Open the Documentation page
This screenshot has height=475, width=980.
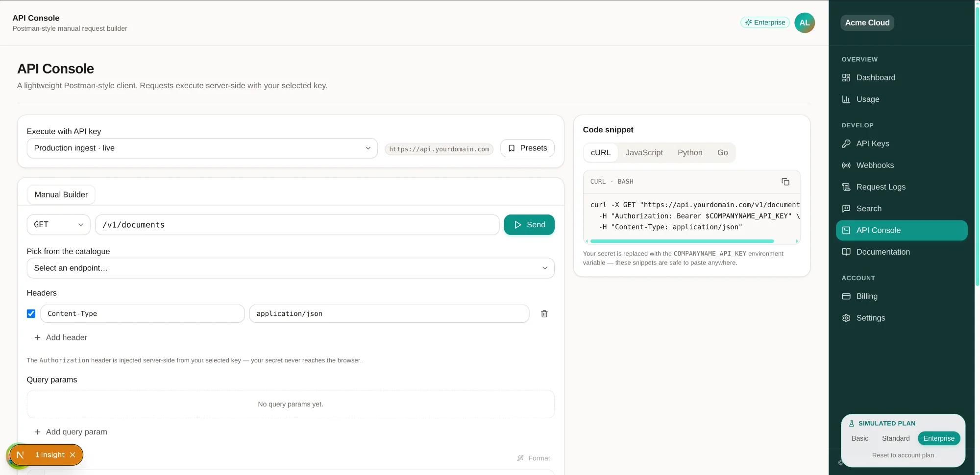click(x=902, y=252)
